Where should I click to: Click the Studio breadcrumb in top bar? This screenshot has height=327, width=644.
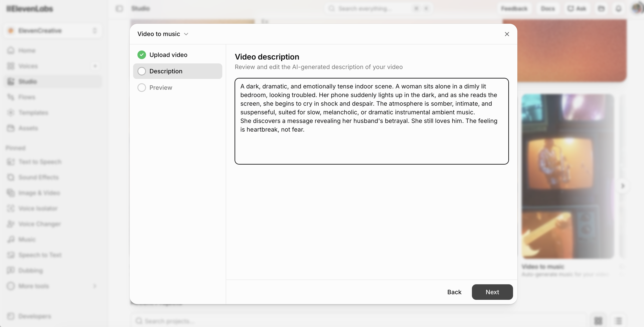click(140, 8)
